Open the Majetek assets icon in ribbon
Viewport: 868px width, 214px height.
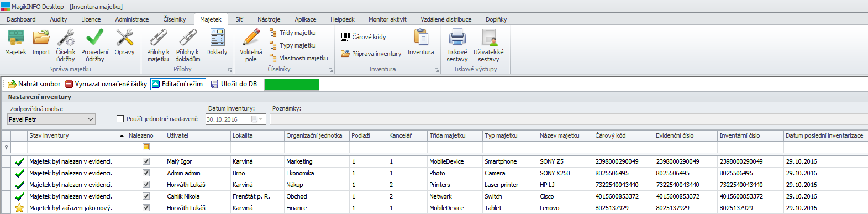(15, 38)
